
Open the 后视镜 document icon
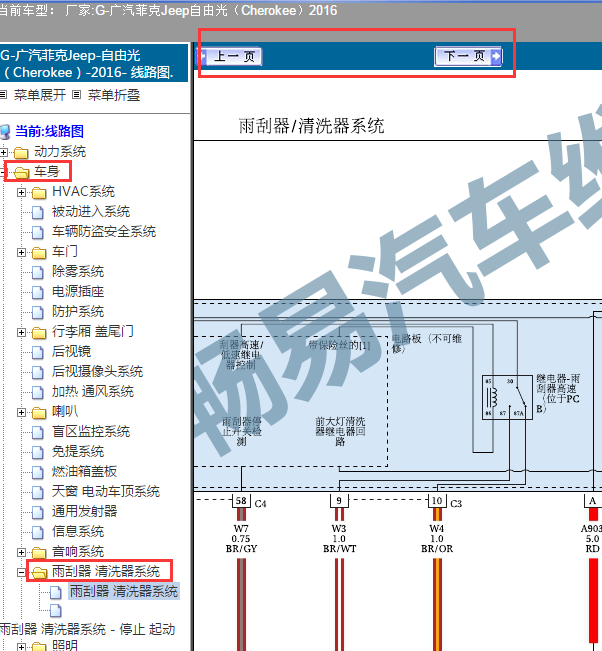pyautogui.click(x=38, y=352)
